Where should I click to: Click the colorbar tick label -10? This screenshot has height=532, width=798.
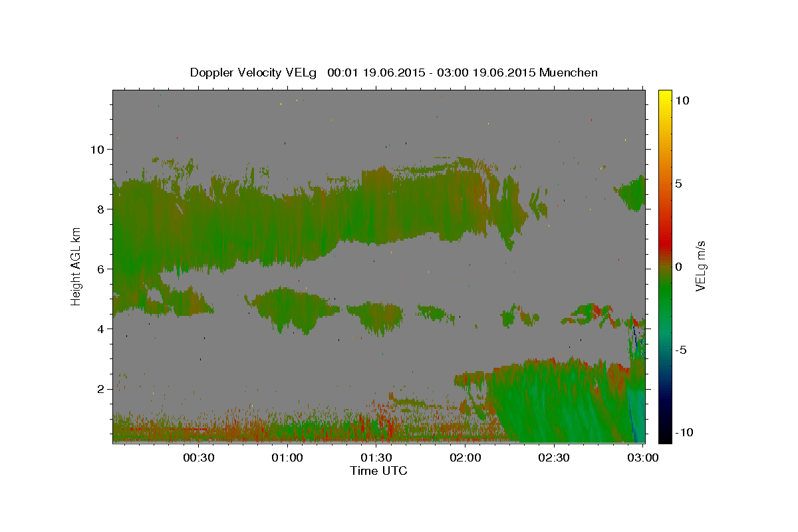click(684, 433)
